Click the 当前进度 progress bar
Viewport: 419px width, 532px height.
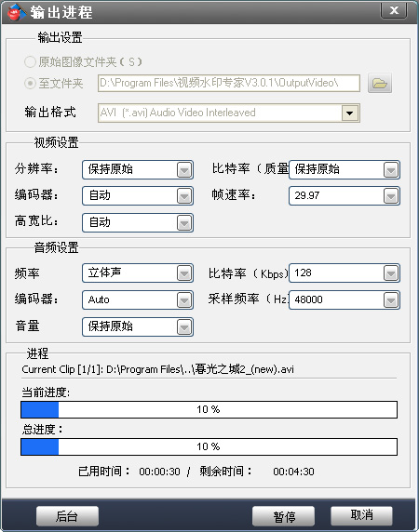[x=209, y=409]
